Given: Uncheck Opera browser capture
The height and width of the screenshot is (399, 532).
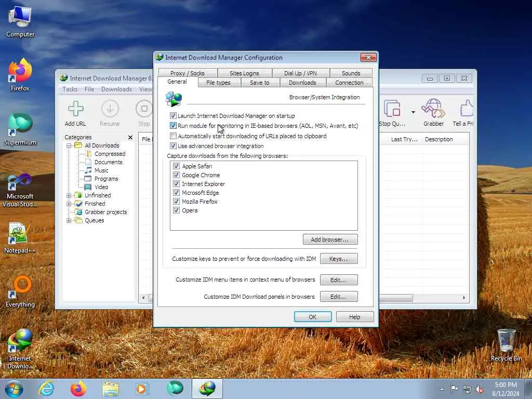Looking at the screenshot, I should click(x=176, y=210).
